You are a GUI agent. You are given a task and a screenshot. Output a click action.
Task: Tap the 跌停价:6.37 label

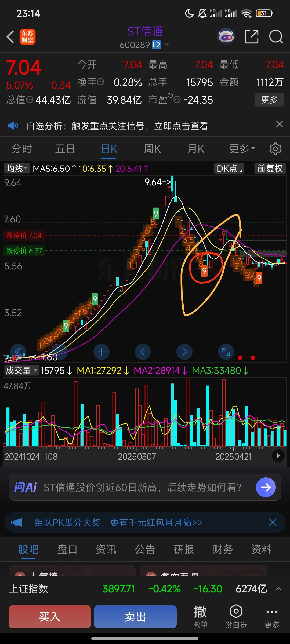click(24, 251)
